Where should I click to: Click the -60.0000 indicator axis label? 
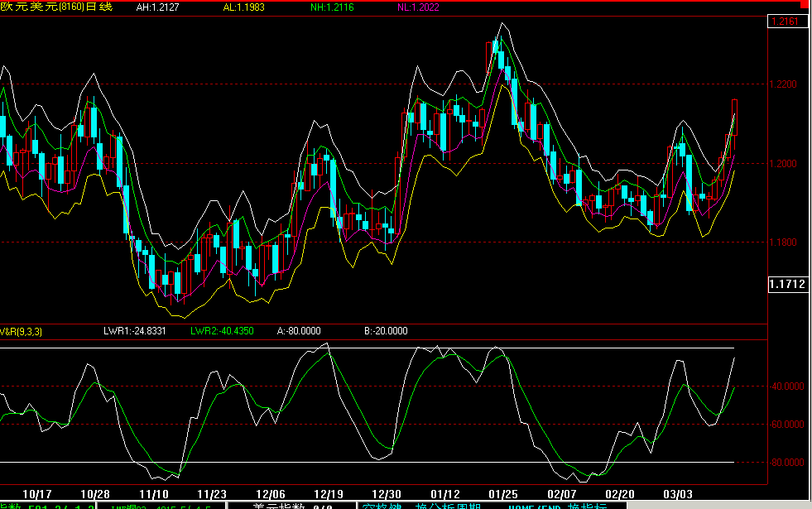786,425
